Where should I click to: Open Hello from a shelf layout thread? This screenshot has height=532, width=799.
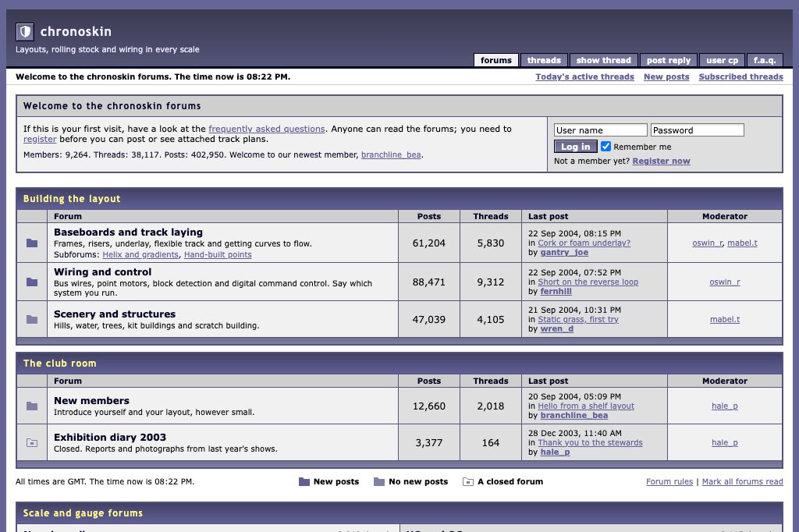[x=586, y=406]
